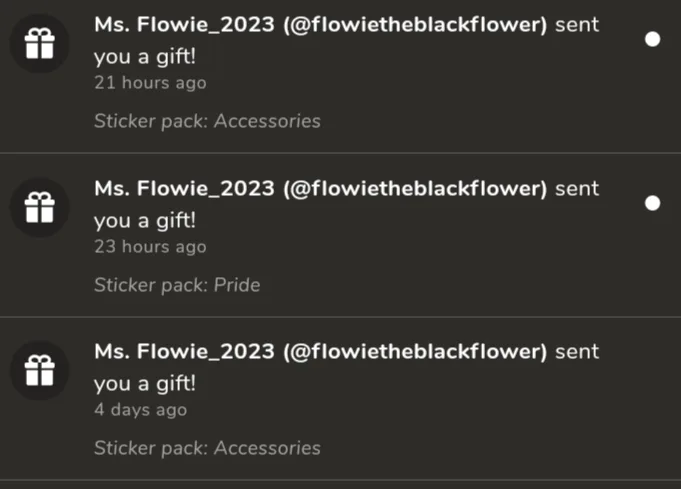The image size is (681, 489).
Task: Click the gift icon beside the 4 days ago notification
Action: click(x=40, y=370)
